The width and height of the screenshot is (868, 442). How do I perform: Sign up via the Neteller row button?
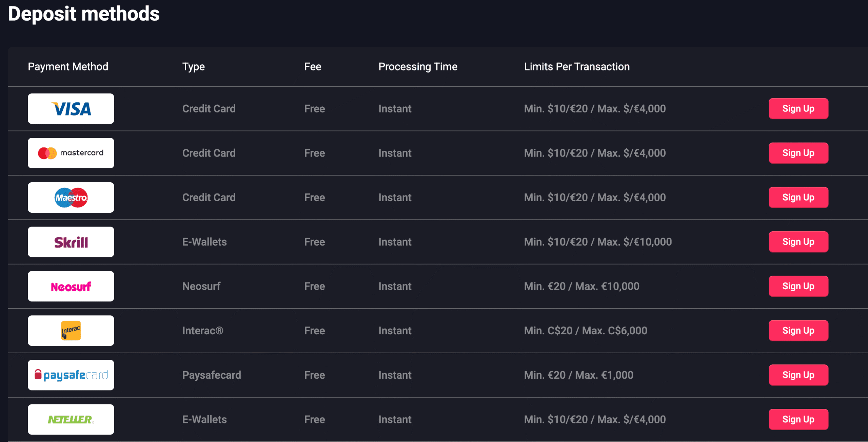tap(798, 419)
